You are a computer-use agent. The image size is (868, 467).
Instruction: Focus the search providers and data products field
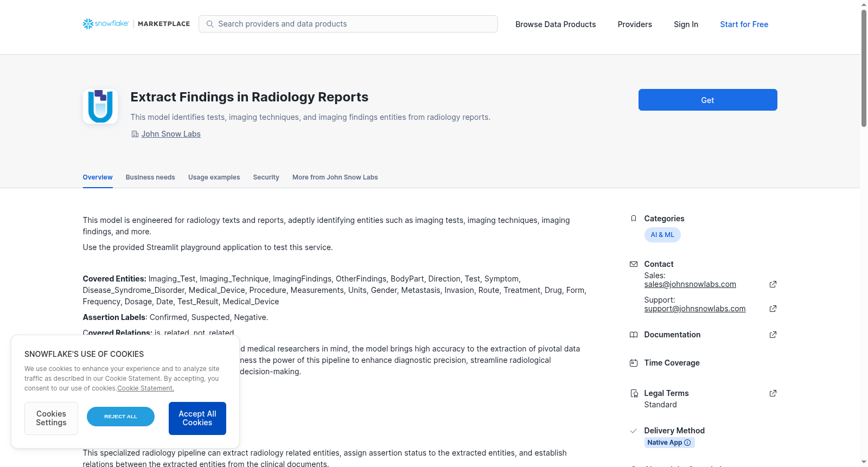[x=348, y=24]
